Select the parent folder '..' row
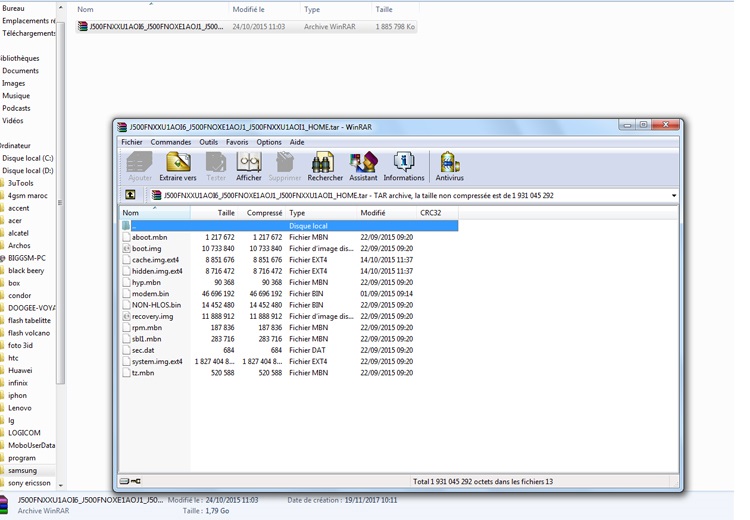 [289, 226]
